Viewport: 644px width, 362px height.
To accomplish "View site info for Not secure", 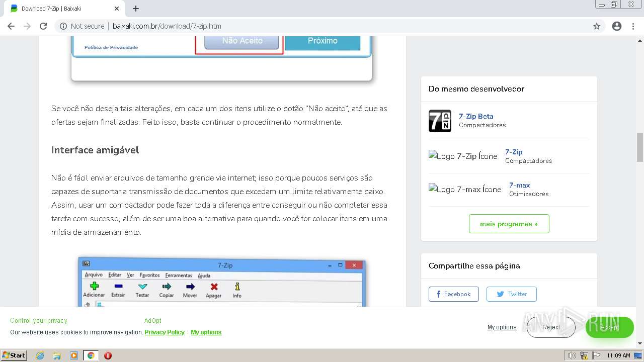I will (82, 26).
